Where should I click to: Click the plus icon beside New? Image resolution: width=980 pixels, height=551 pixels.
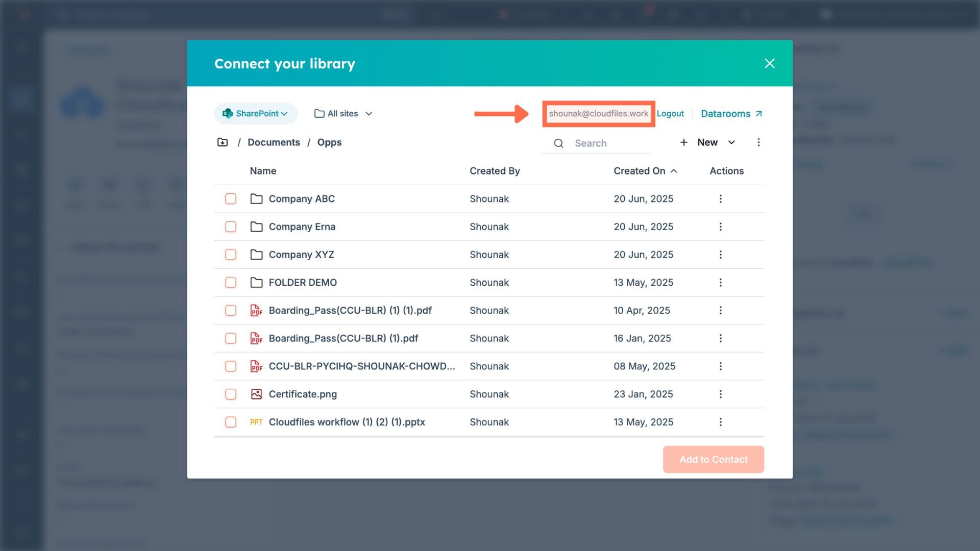point(684,142)
